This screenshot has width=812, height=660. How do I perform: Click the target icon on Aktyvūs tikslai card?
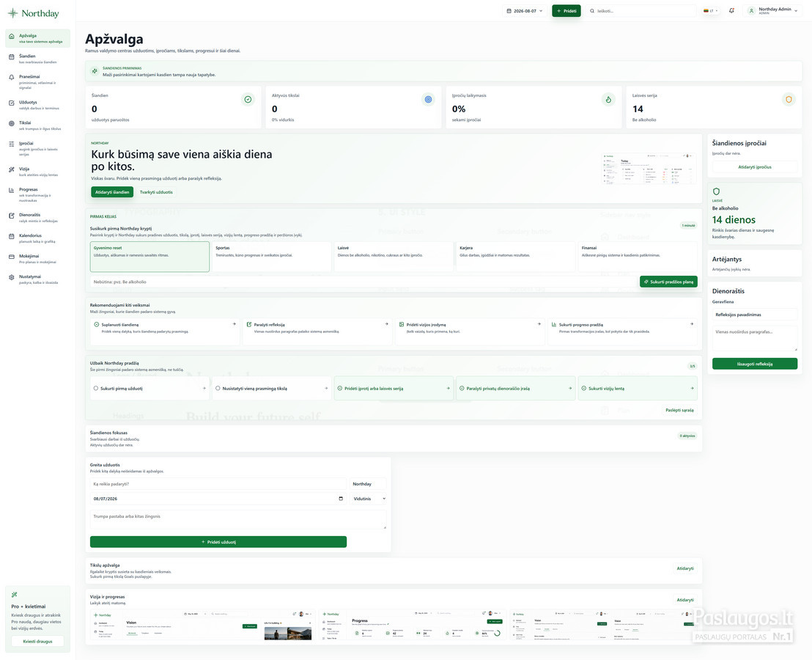point(428,100)
